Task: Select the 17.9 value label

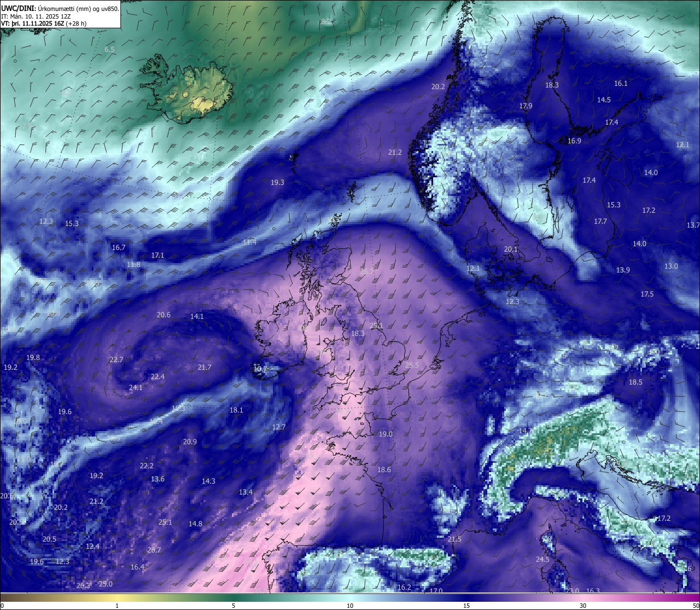Action: click(526, 106)
